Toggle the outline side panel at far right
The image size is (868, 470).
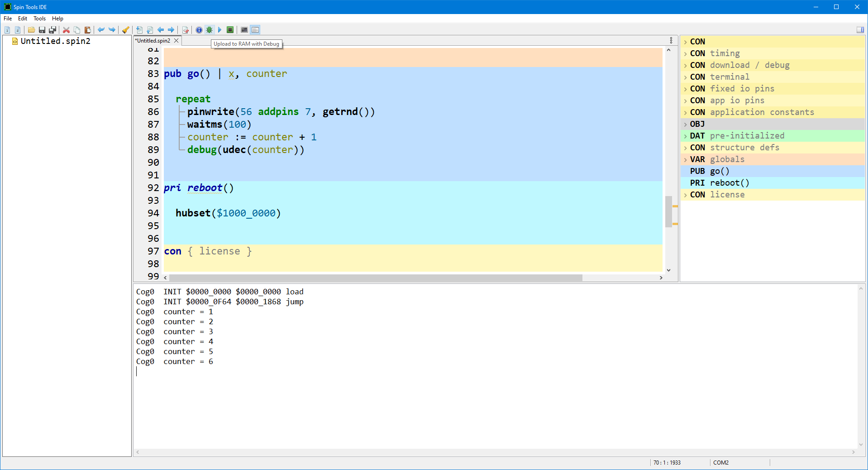click(x=860, y=30)
